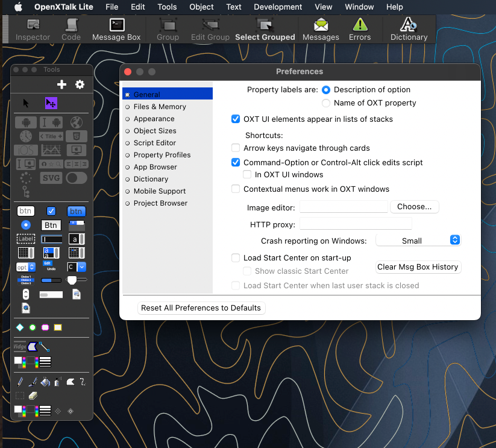Open the Errors warning icon

360,30
